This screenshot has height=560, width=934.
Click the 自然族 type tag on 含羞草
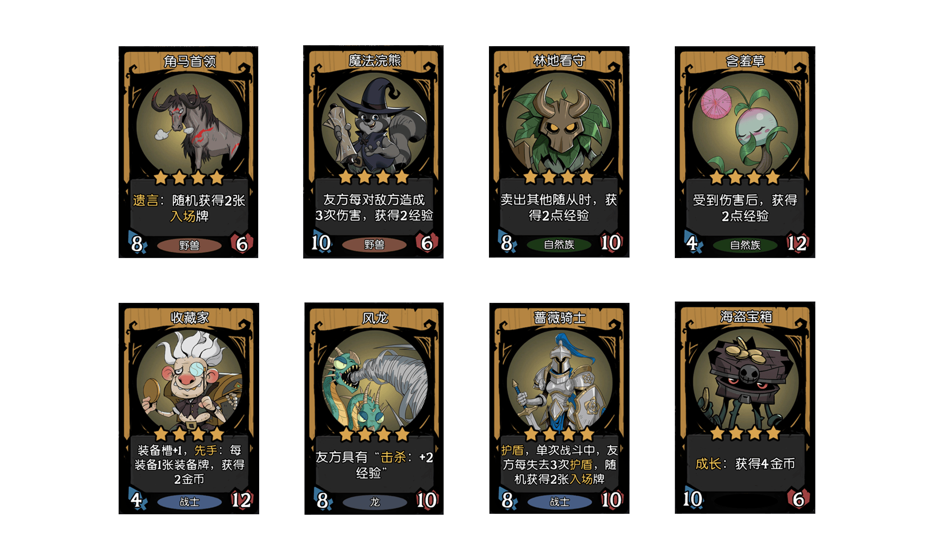pyautogui.click(x=745, y=245)
